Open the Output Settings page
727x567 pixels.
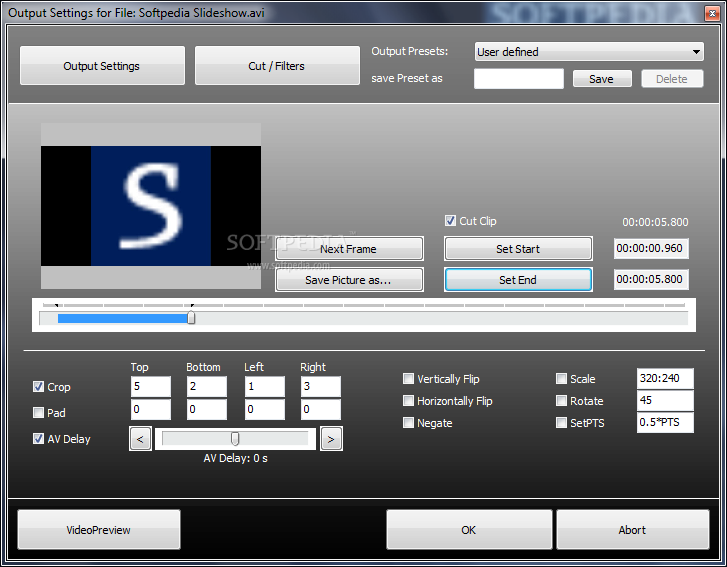(102, 65)
